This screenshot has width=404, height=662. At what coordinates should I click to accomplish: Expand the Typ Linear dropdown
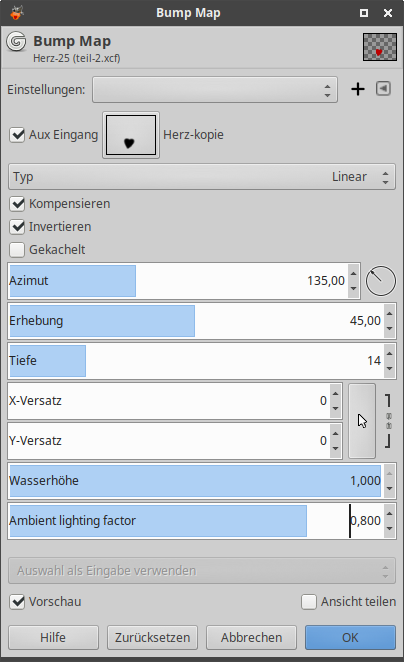click(202, 177)
